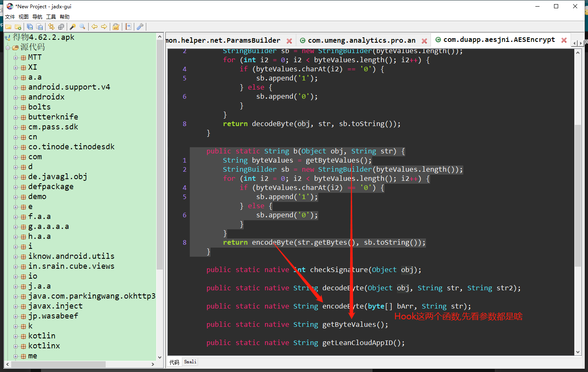Image resolution: width=588 pixels, height=372 pixels.
Task: Close the com.umeng.analytics.pro.an tab
Action: click(424, 41)
